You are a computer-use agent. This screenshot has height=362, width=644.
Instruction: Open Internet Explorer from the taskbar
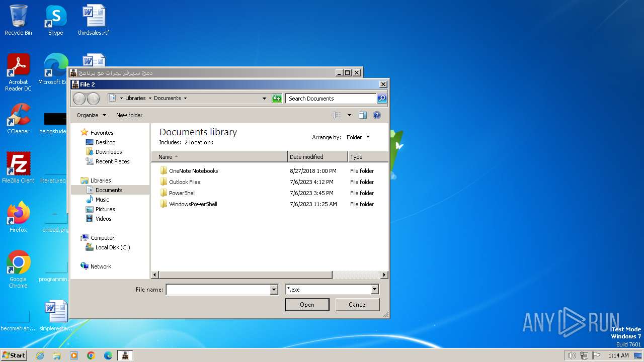[40, 355]
